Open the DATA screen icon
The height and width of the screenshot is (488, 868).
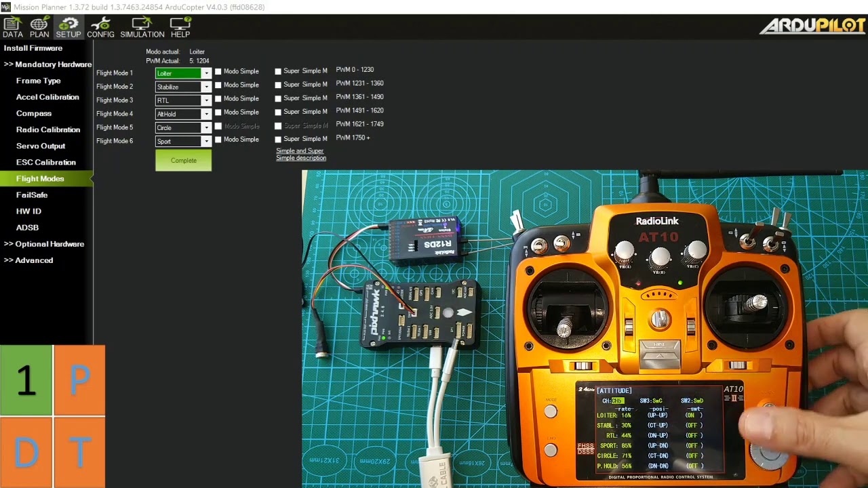[12, 27]
